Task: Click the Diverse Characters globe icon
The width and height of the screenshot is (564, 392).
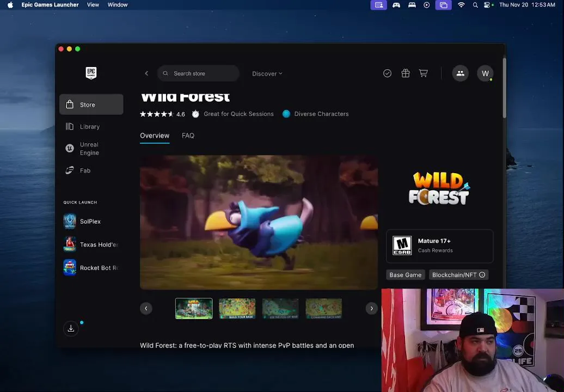Action: [286, 114]
